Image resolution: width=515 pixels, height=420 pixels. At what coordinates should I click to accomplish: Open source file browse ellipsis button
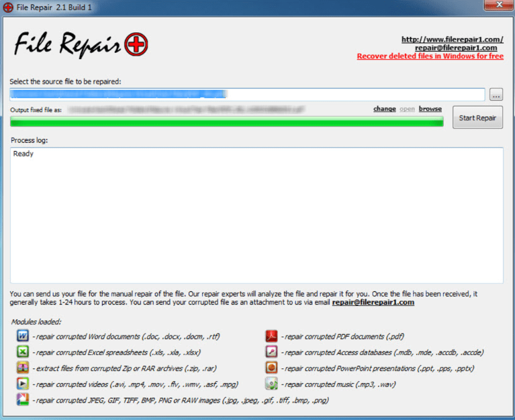click(496, 95)
